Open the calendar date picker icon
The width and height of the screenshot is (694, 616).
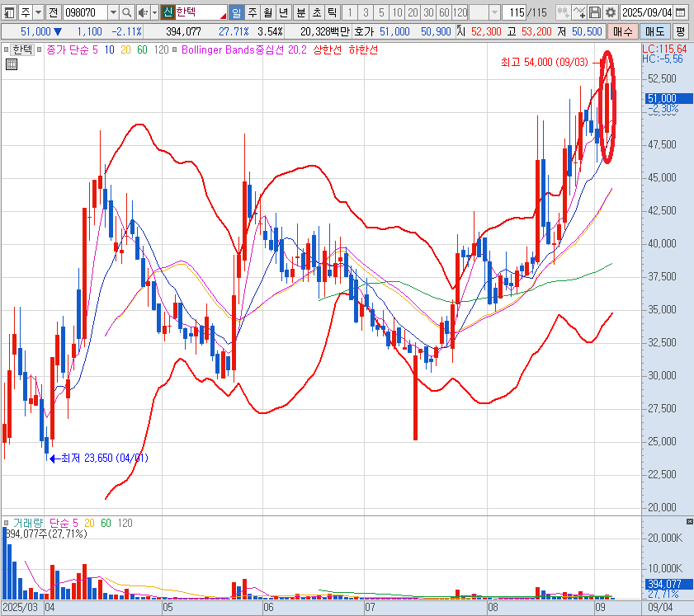tap(684, 12)
